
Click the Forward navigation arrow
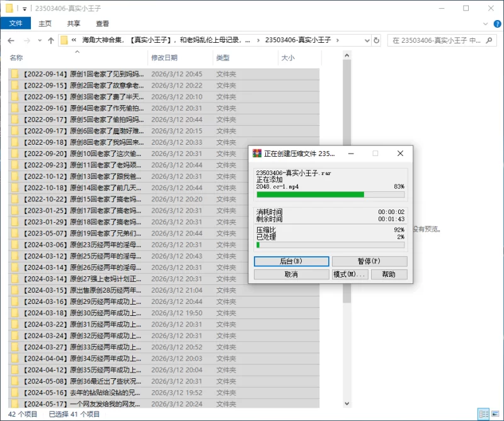click(27, 40)
